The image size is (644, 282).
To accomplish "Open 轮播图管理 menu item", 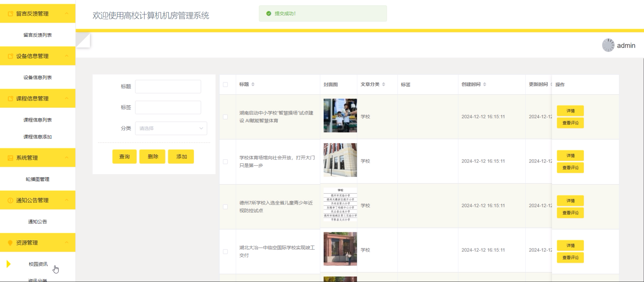I will (x=38, y=179).
